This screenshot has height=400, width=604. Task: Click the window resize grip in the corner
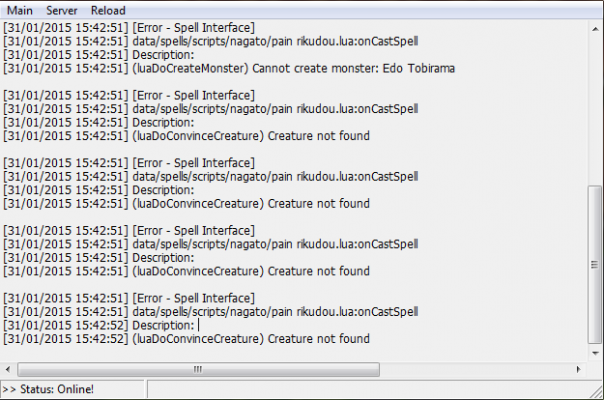click(596, 392)
